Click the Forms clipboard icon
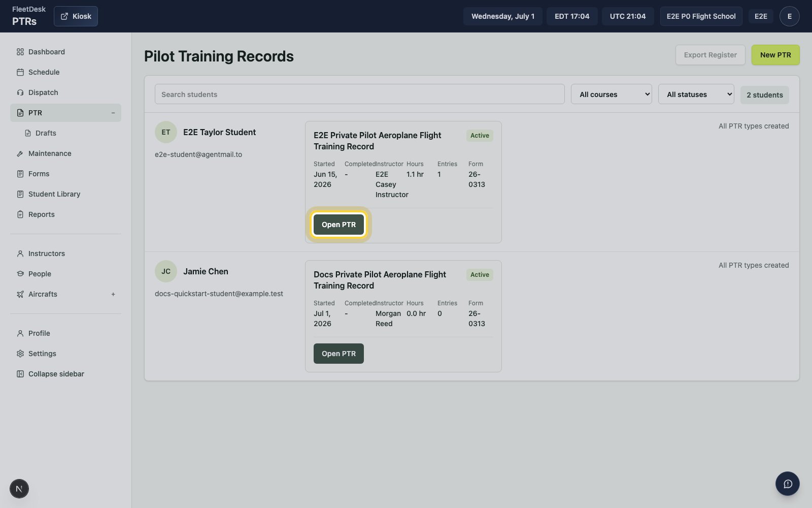812x508 pixels. pyautogui.click(x=20, y=174)
